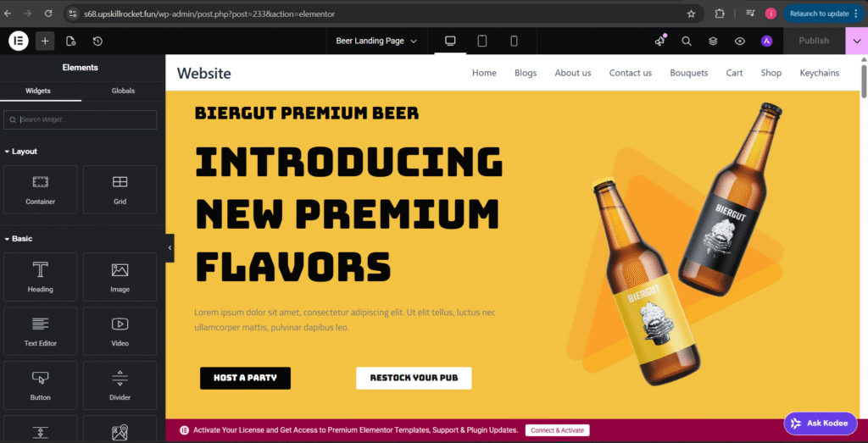Open the Elementor logo menu
The height and width of the screenshot is (443, 868).
coord(19,41)
